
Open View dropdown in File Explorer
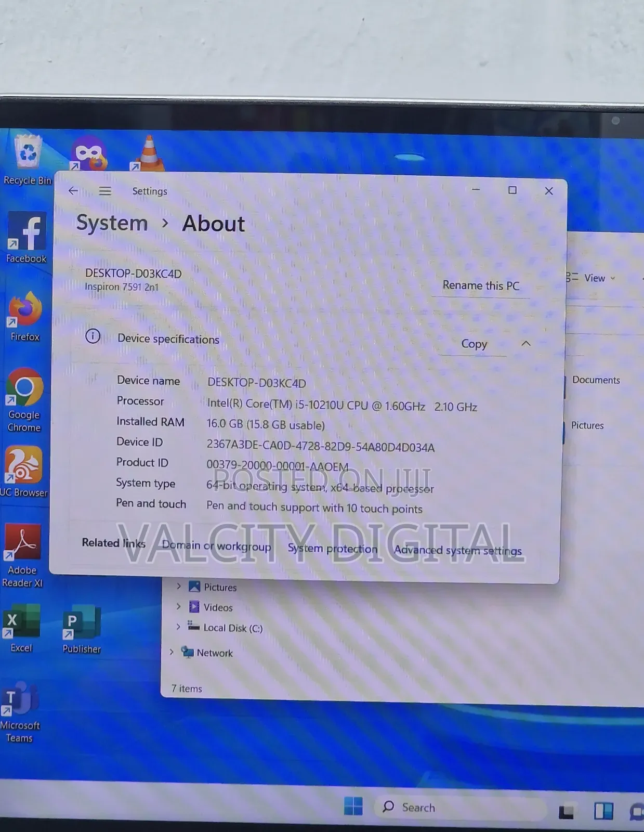(x=590, y=278)
